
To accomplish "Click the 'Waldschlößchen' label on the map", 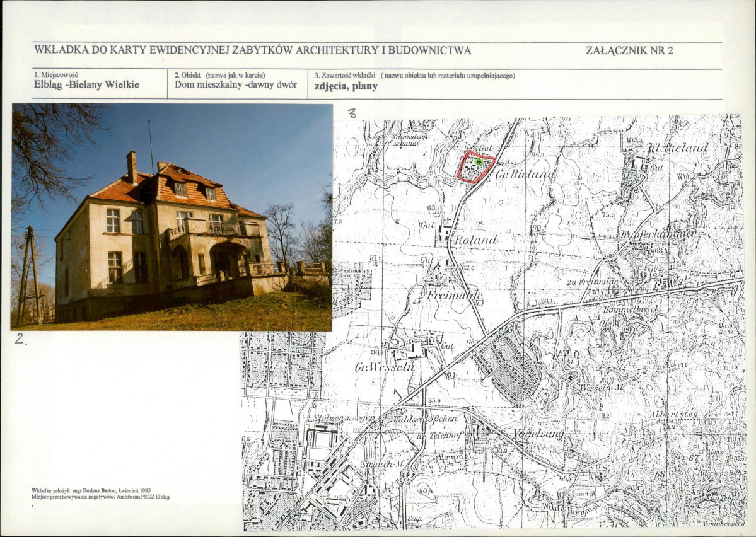I will [x=424, y=419].
